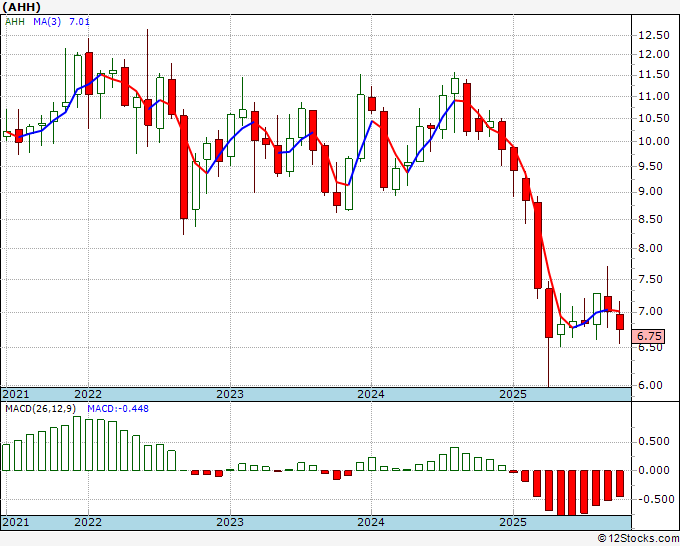Click the 7.00 price axis label
This screenshot has height=546, width=680.
pyautogui.click(x=651, y=311)
